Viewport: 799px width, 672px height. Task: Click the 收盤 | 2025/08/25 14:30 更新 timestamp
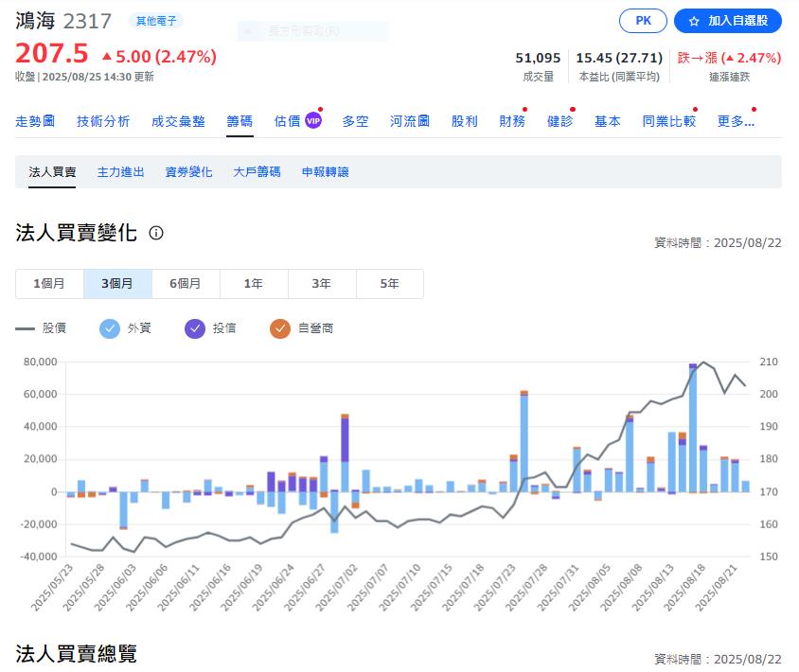tap(84, 77)
